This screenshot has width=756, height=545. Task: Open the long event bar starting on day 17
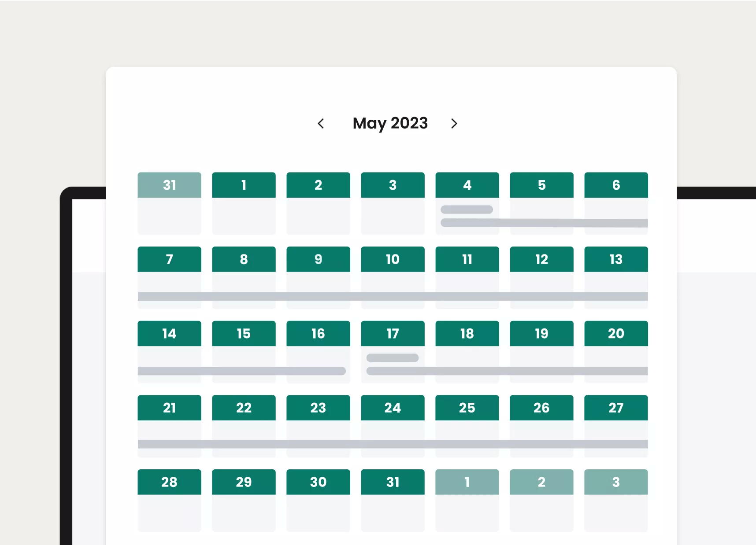[x=507, y=371]
